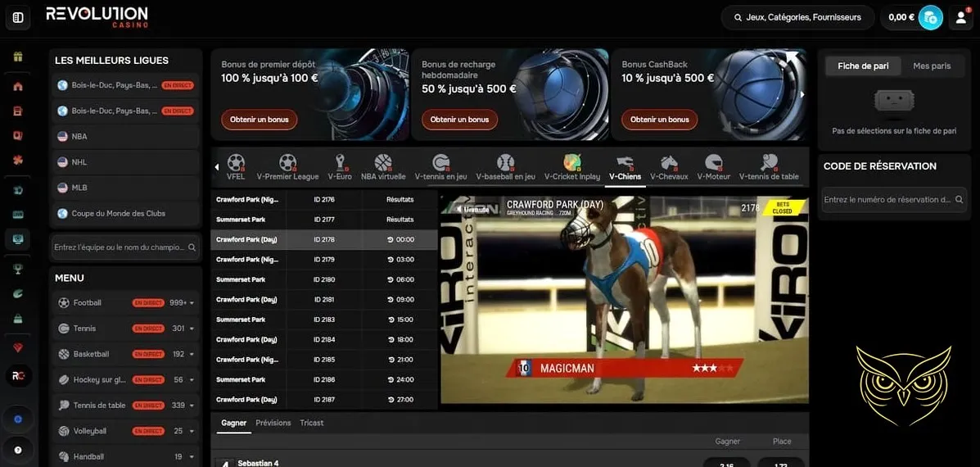Obtain the first deposit 100% bonus
This screenshot has width=980, height=467.
(259, 120)
